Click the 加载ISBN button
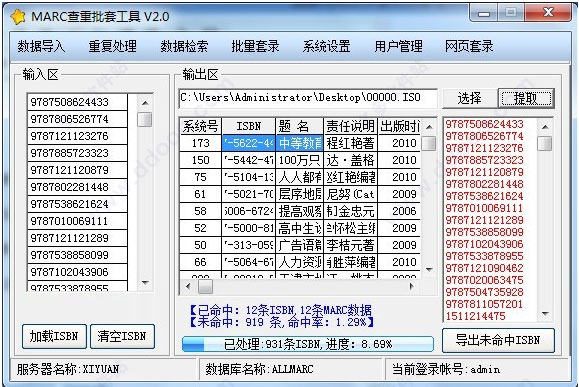This screenshot has width=579, height=387. click(54, 336)
